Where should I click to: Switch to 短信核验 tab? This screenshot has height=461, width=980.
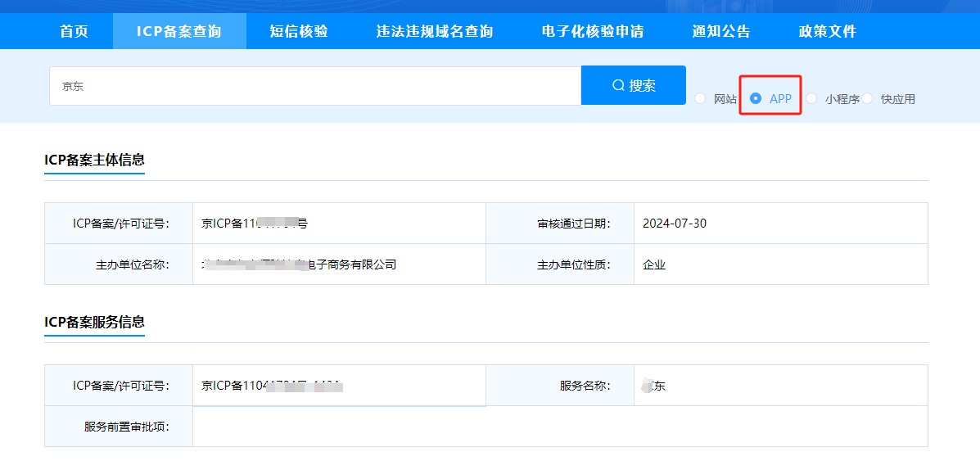[x=299, y=32]
